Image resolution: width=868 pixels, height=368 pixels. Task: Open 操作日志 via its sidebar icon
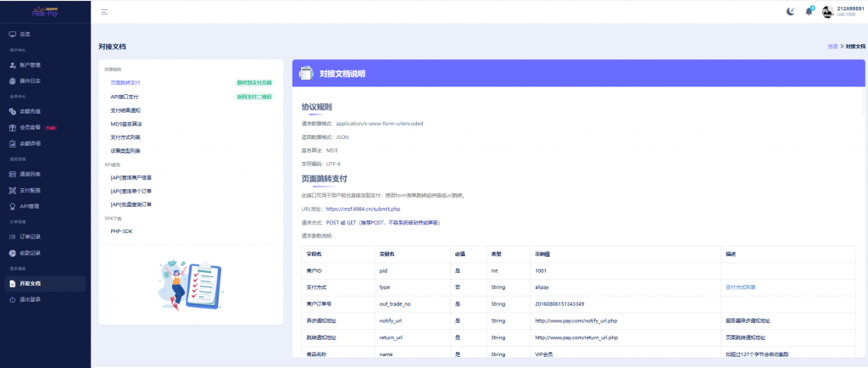[13, 81]
